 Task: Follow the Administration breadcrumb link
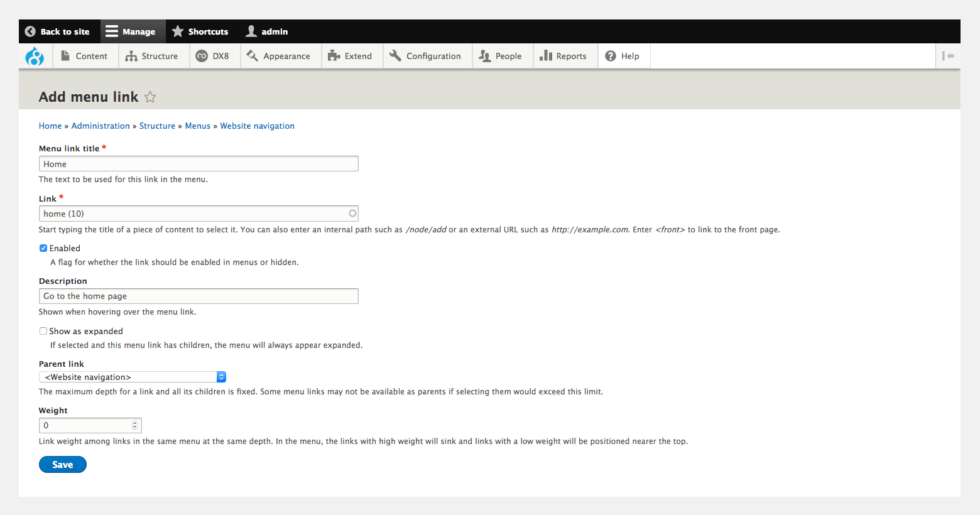[x=101, y=126]
